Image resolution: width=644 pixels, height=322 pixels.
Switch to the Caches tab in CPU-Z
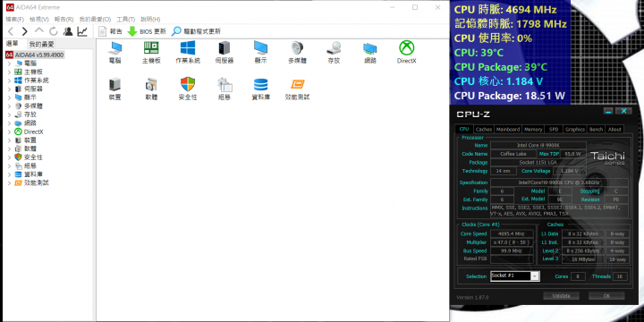coord(483,129)
